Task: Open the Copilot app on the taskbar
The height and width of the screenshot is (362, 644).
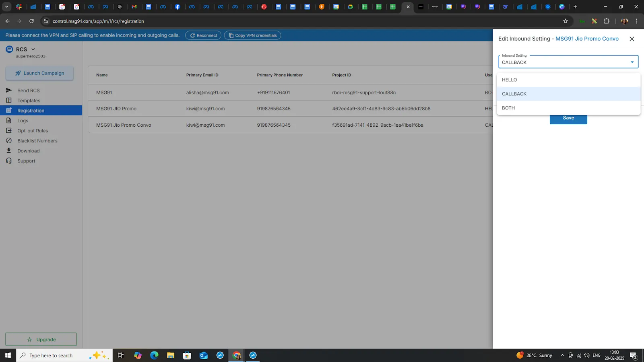Action: tap(138, 355)
